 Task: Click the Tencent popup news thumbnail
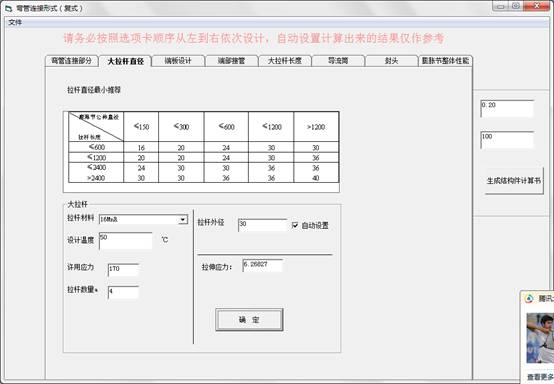click(x=540, y=338)
